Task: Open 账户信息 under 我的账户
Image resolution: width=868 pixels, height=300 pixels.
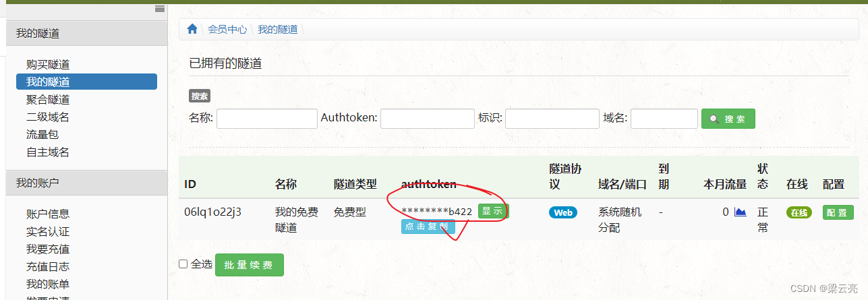Action: (x=48, y=214)
